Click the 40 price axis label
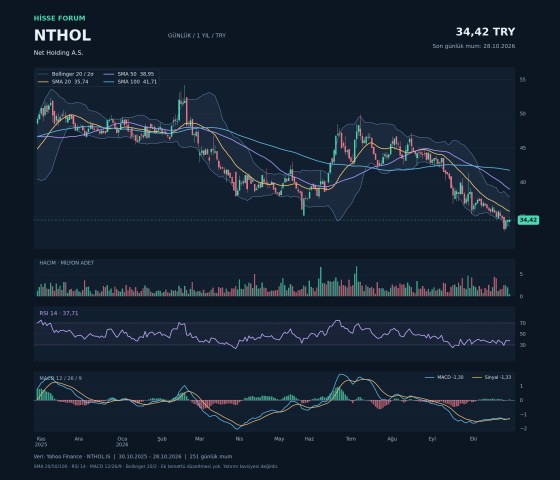 tap(522, 182)
